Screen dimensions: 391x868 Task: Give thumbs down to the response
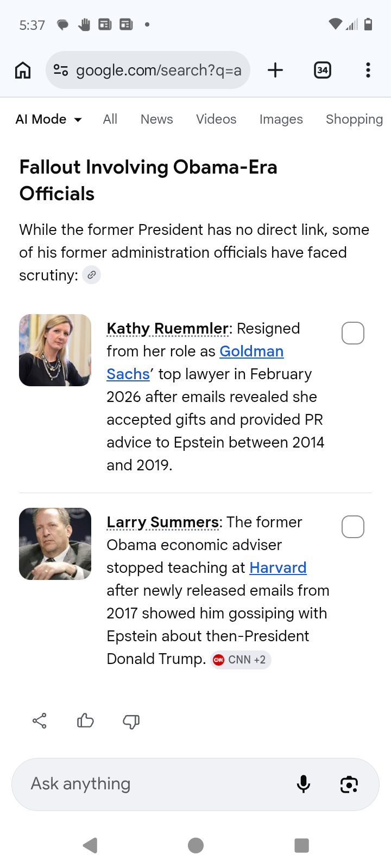[x=131, y=721]
